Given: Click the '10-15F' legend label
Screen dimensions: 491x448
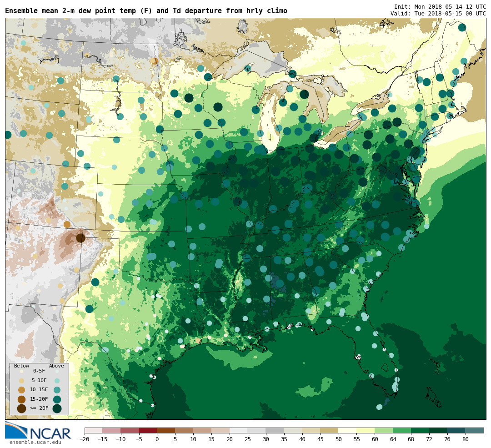Looking at the screenshot, I should (x=39, y=389).
